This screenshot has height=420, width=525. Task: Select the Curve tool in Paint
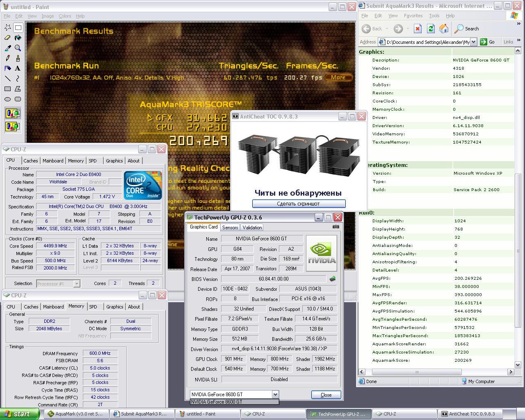point(18,78)
